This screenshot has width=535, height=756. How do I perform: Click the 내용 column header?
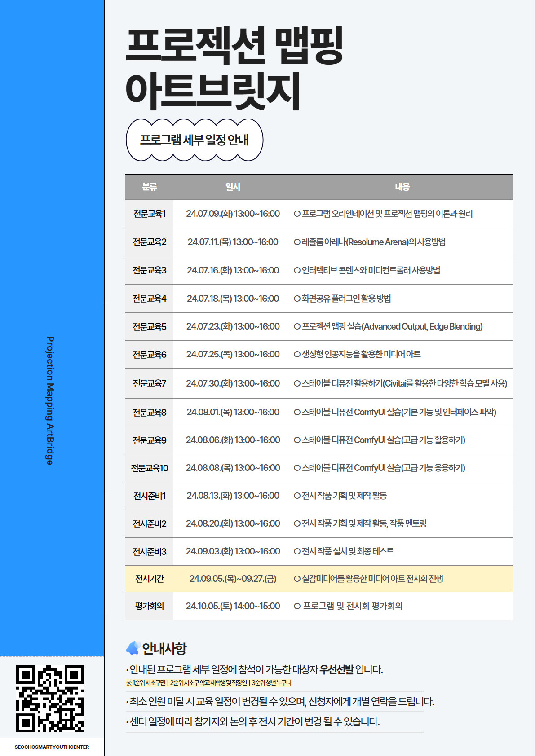tap(402, 187)
